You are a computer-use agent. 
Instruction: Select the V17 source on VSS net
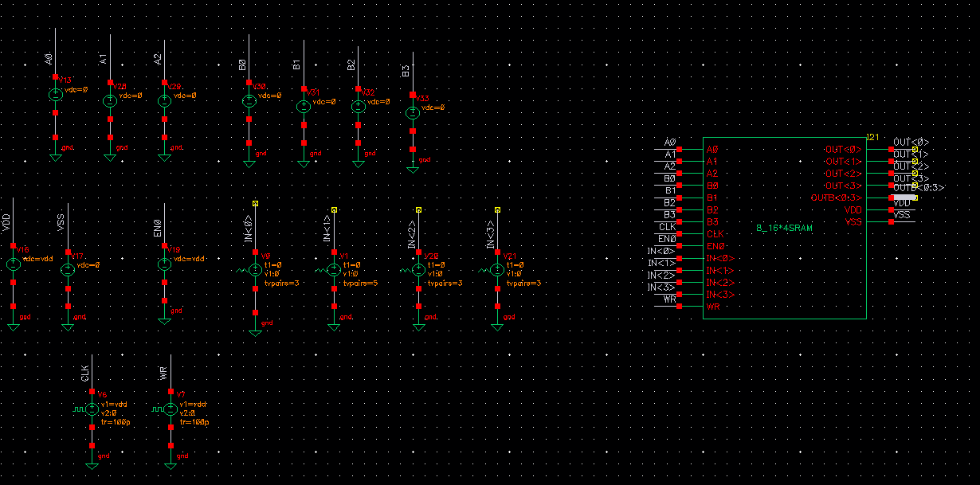(x=68, y=271)
